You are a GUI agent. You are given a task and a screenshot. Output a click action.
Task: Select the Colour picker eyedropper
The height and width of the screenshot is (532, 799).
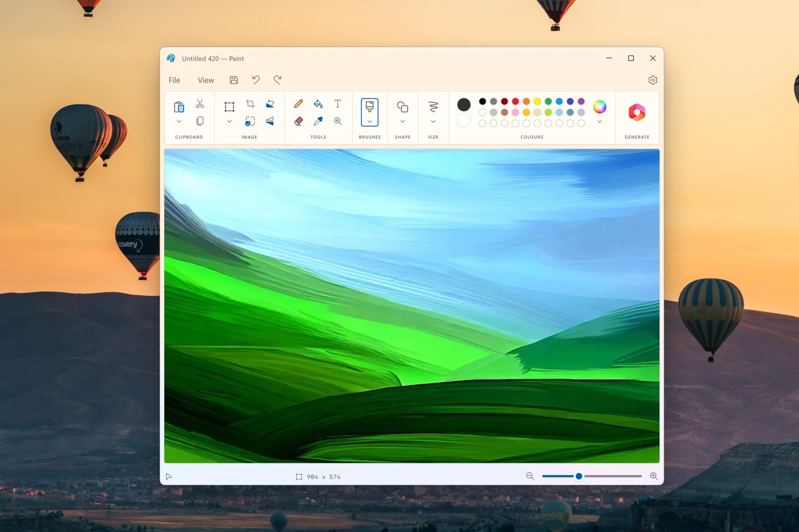[x=318, y=121]
